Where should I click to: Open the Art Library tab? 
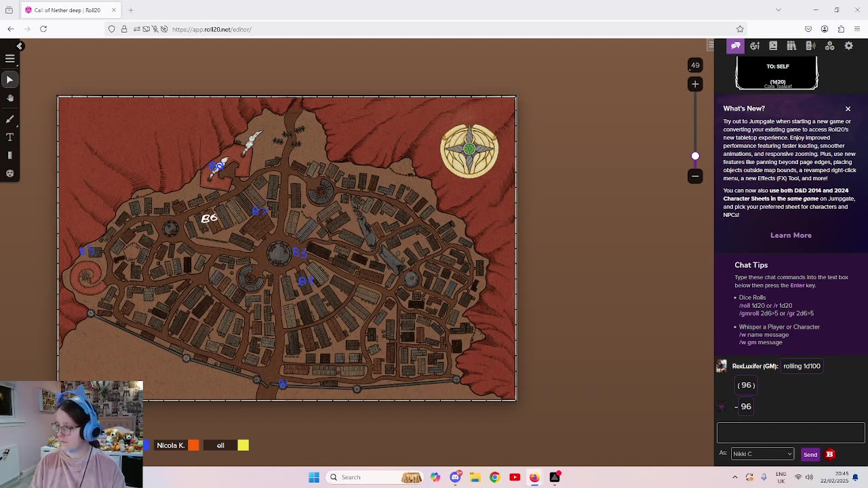755,46
